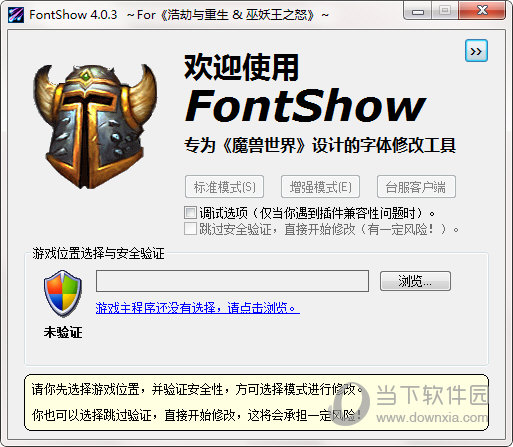Minimize the FontShow window
Image resolution: width=513 pixels, height=447 pixels.
click(418, 11)
